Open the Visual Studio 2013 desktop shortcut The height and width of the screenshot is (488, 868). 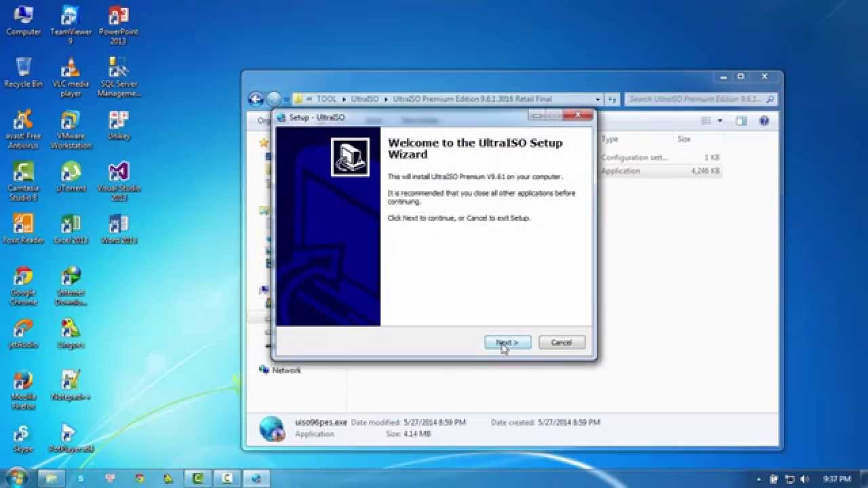coord(118,181)
